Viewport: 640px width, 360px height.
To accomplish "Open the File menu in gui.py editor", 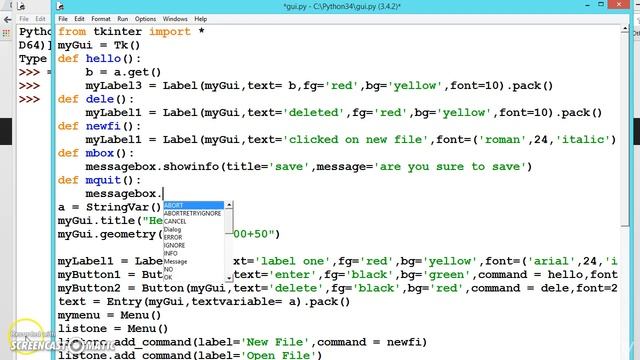I will 63,19.
